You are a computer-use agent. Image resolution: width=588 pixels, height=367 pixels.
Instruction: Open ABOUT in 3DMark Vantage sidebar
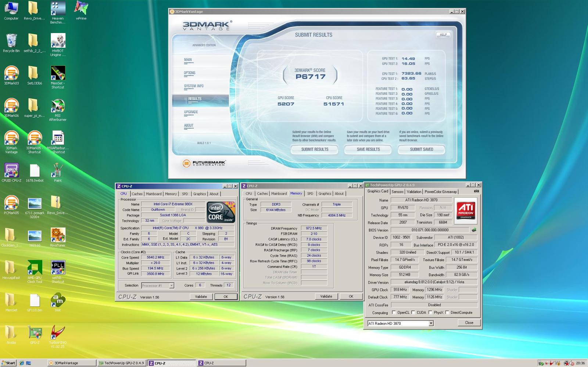click(189, 126)
